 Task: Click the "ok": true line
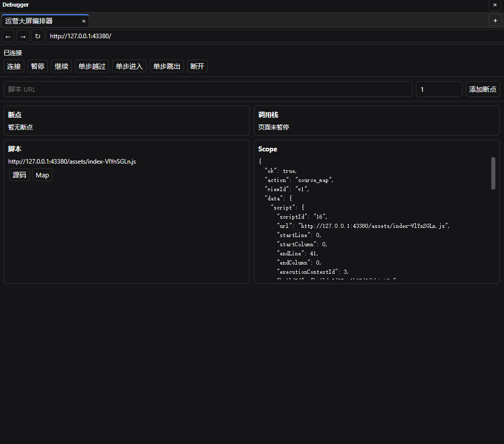tap(281, 171)
